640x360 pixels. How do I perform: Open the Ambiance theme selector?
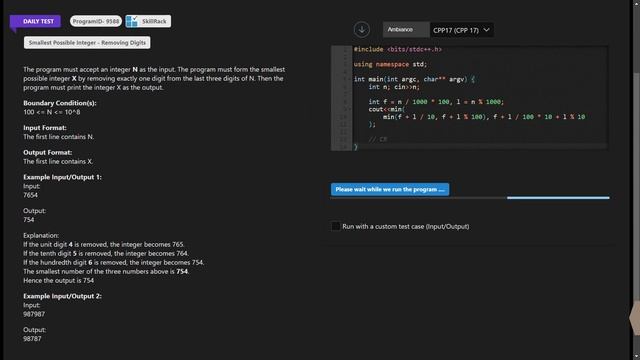pyautogui.click(x=406, y=29)
